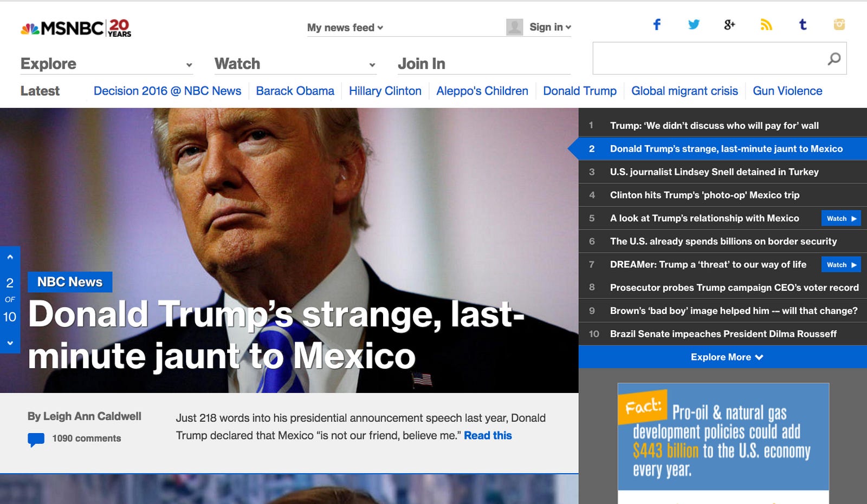Click the user avatar icon beside Sign in

point(514,27)
